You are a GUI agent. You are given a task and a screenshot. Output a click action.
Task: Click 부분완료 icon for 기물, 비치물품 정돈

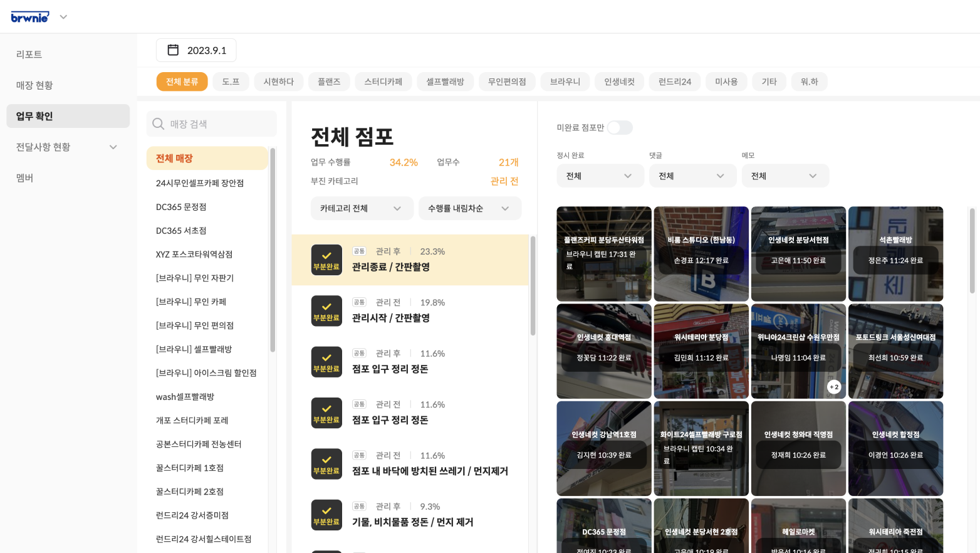[x=326, y=515]
